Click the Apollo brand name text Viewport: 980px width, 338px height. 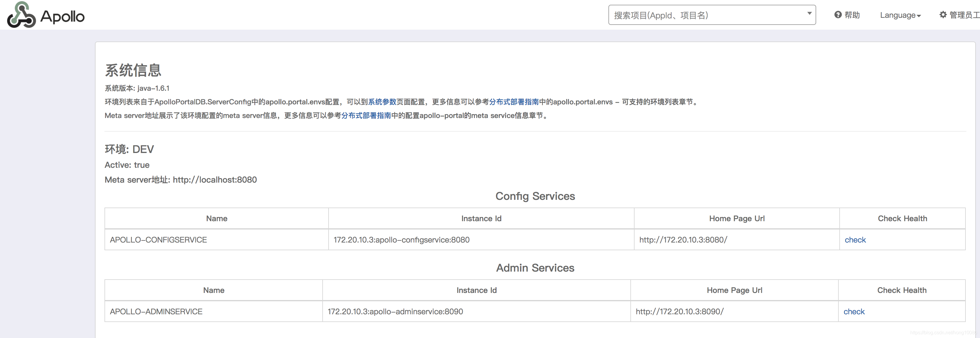tap(62, 16)
